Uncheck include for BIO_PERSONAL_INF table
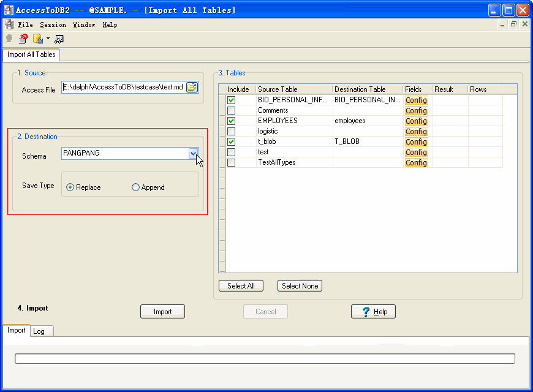Image resolution: width=533 pixels, height=392 pixels. coord(232,100)
